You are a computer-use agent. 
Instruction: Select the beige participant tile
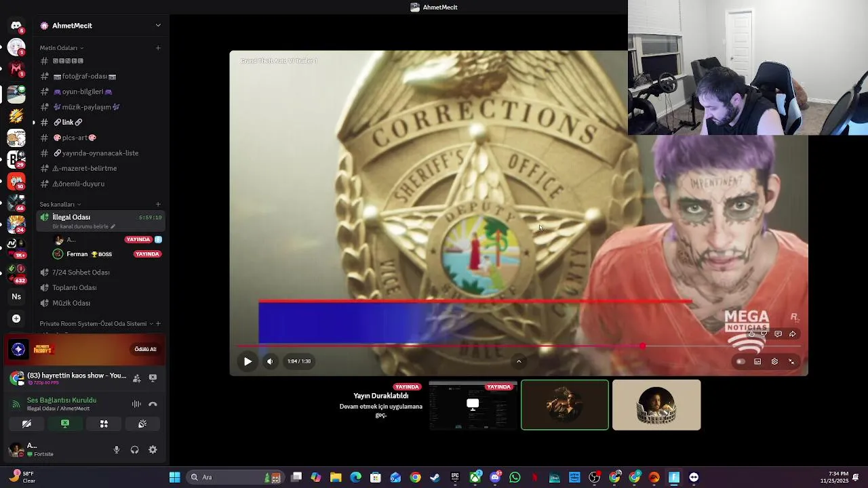click(x=656, y=405)
